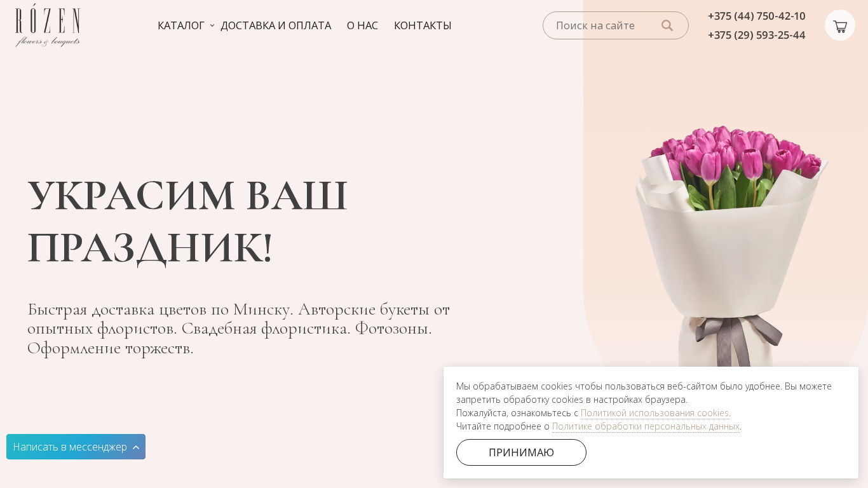Open the Контакты page
Viewport: 868px width, 488px height.
coord(423,25)
